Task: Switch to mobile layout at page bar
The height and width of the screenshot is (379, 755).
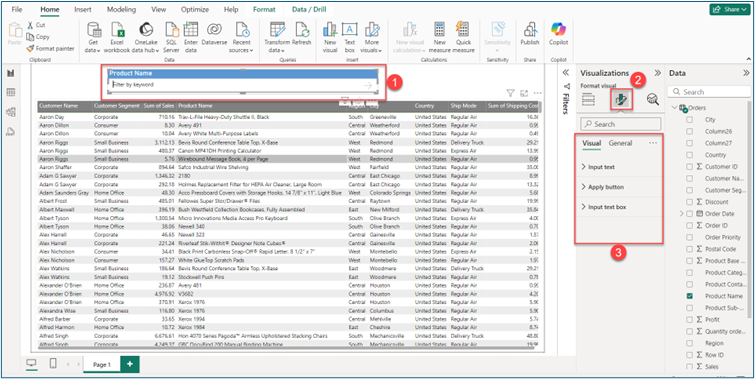Action: pyautogui.click(x=53, y=364)
